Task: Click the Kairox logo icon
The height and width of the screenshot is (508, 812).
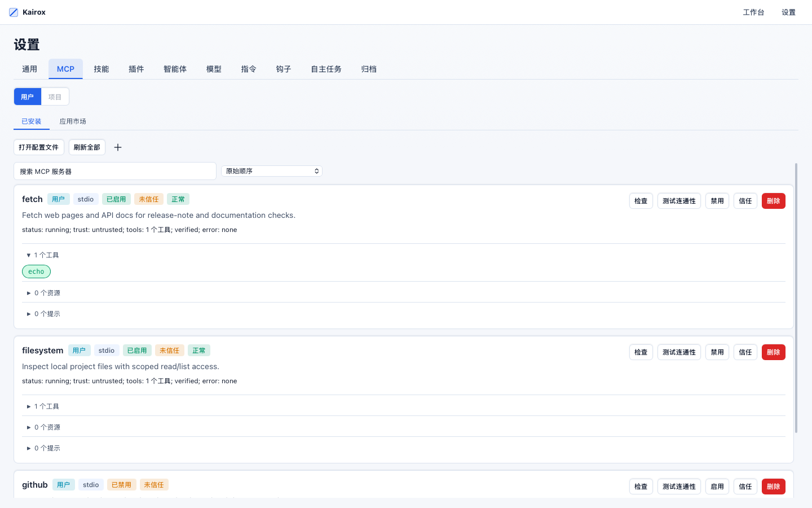Action: 14,12
